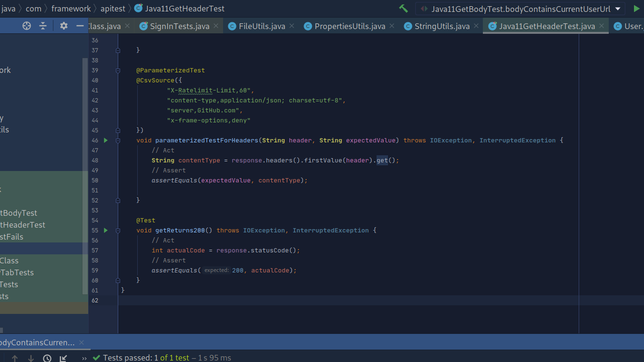Close the FileUtils.java tab
Viewport: 644px width, 362px height.
(292, 26)
